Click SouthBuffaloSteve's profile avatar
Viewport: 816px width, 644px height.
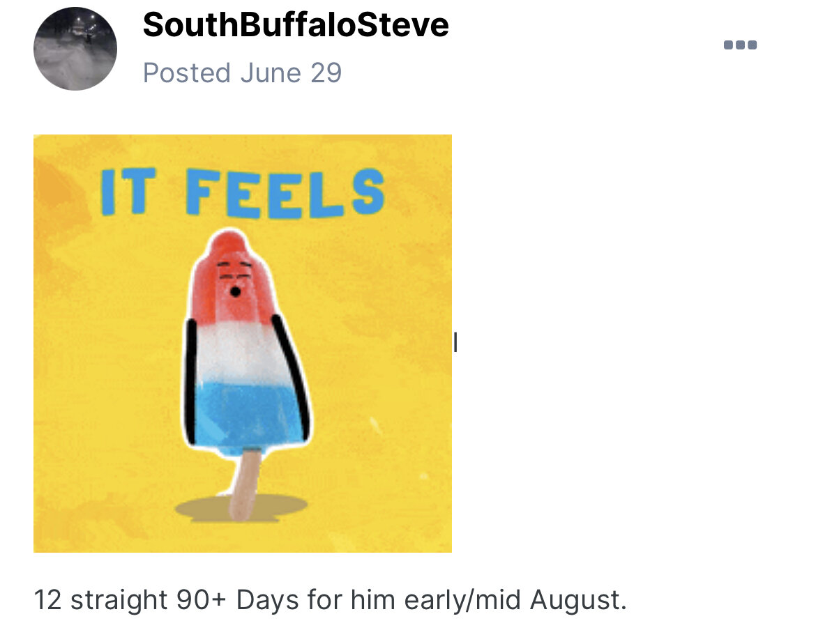pos(75,49)
